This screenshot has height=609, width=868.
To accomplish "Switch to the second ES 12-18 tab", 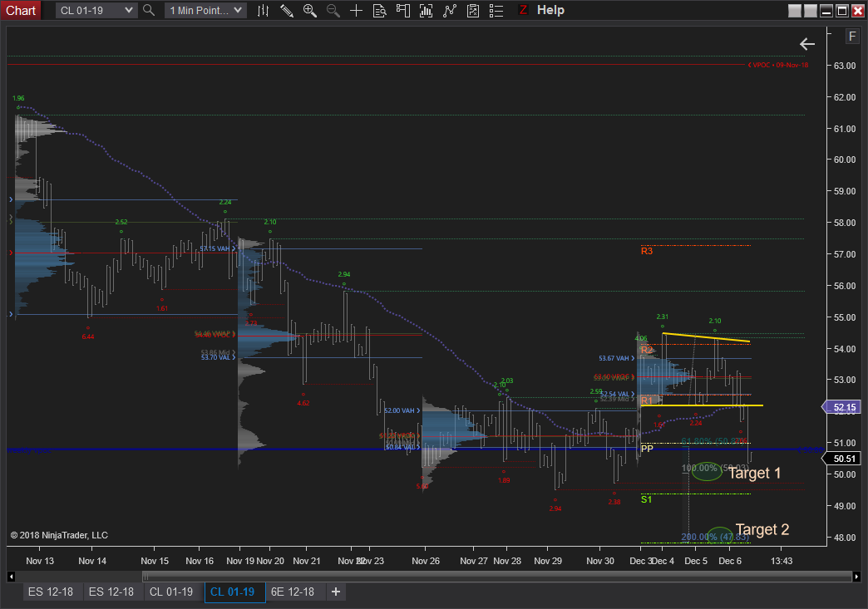I will coord(111,592).
